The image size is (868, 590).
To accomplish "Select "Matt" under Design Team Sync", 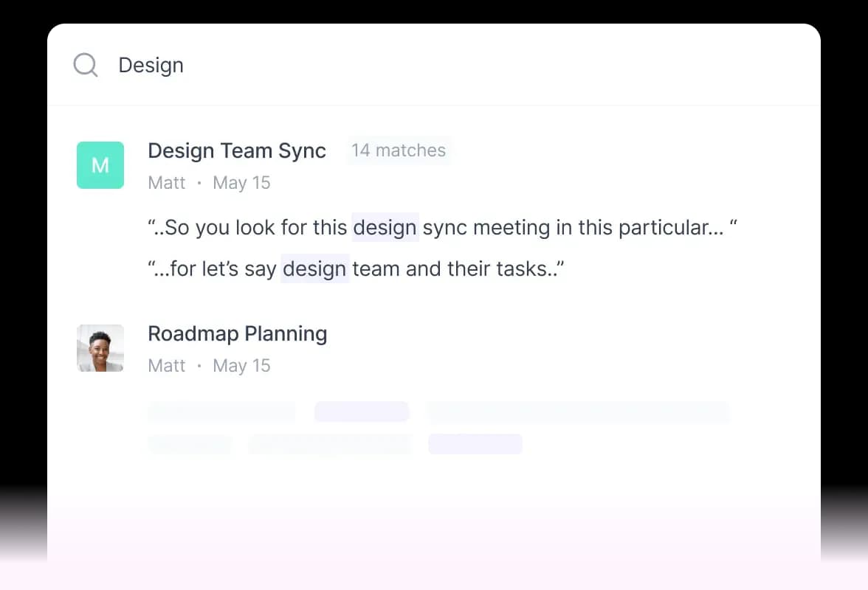I will pyautogui.click(x=167, y=183).
